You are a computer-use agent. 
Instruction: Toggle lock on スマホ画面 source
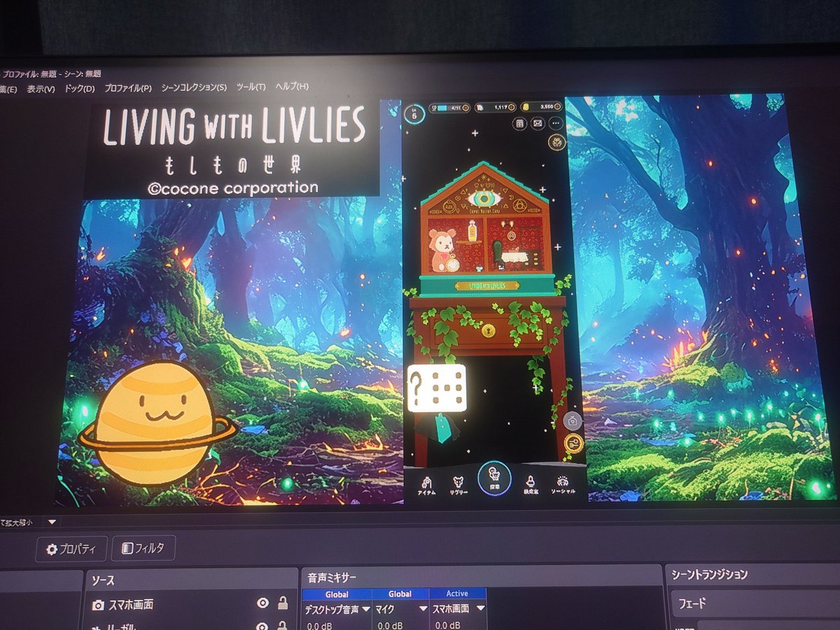click(x=283, y=603)
